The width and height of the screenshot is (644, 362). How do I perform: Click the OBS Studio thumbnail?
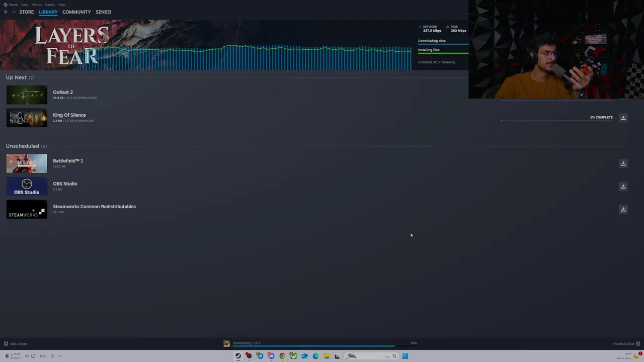27,187
